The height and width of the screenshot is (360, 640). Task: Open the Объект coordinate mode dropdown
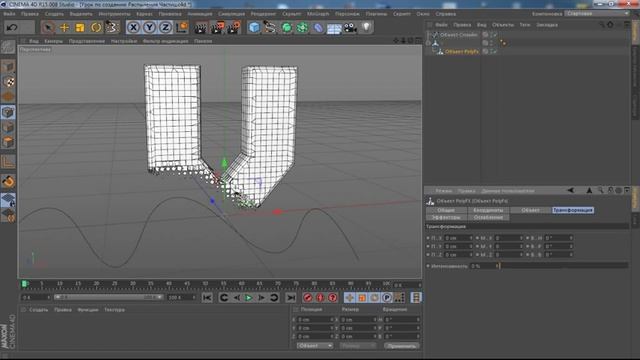click(x=315, y=346)
